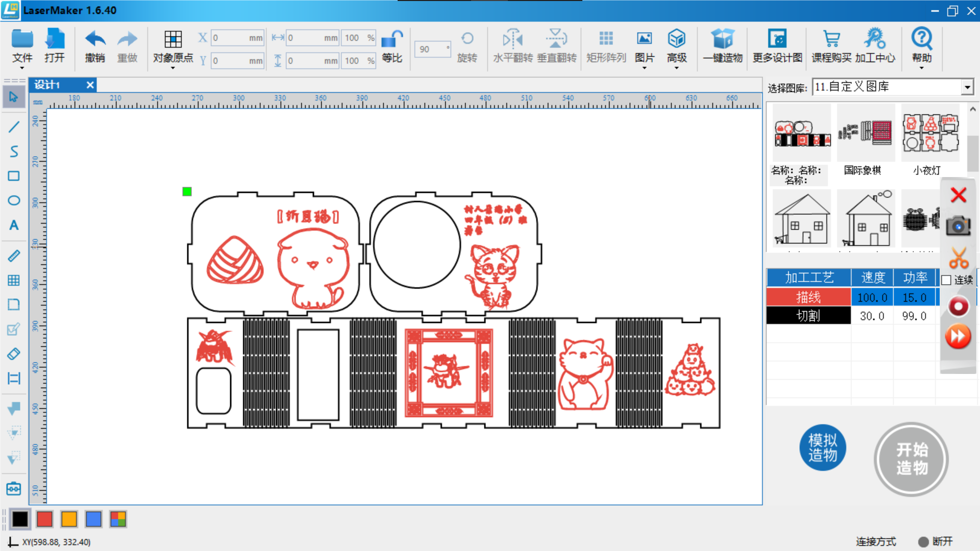Flip horizontally with 水平翻转
This screenshot has height=551, width=980.
coord(512,46)
